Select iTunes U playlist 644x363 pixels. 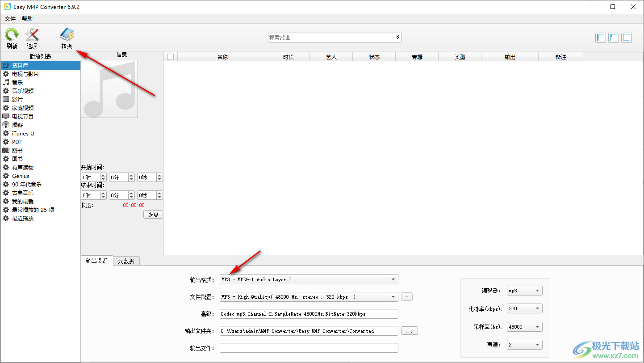(41, 133)
